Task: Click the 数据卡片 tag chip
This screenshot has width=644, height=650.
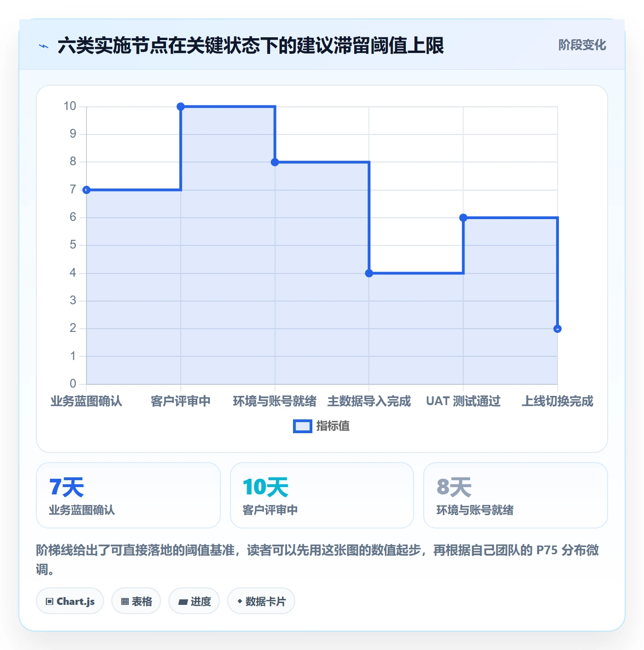Action: pos(261,601)
